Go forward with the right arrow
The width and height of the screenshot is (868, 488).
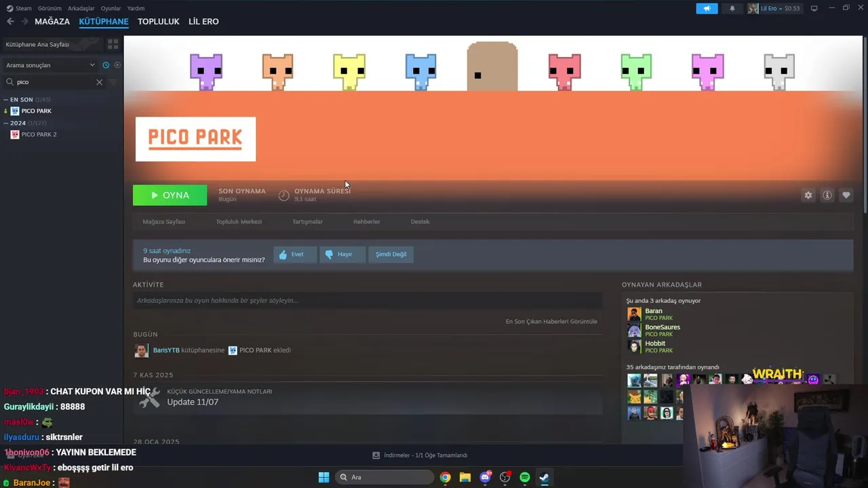click(x=25, y=22)
